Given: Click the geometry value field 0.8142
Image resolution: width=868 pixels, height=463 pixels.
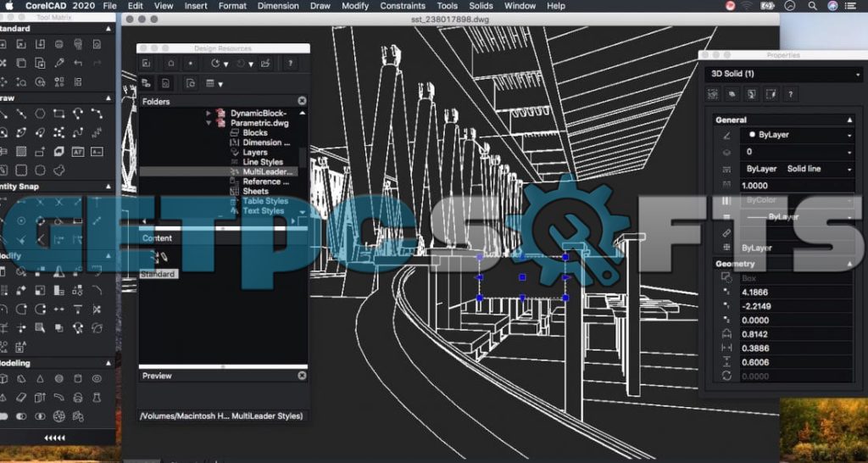Looking at the screenshot, I should [797, 334].
